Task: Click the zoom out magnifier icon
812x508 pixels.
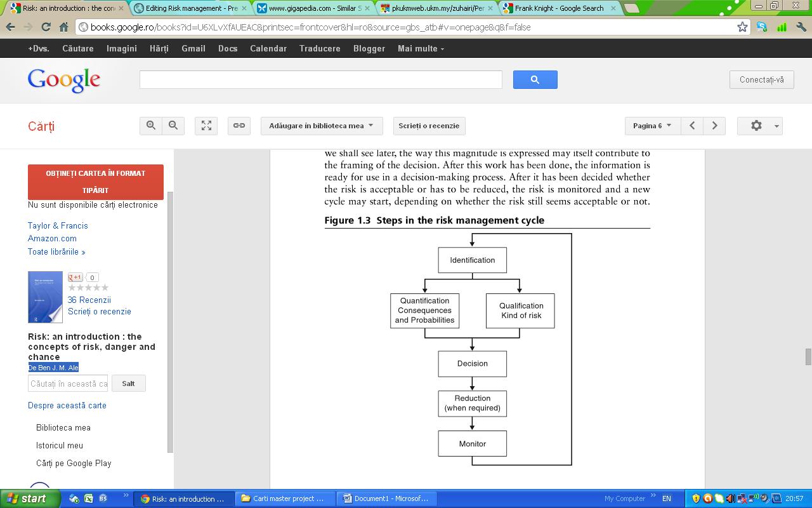Action: (173, 126)
